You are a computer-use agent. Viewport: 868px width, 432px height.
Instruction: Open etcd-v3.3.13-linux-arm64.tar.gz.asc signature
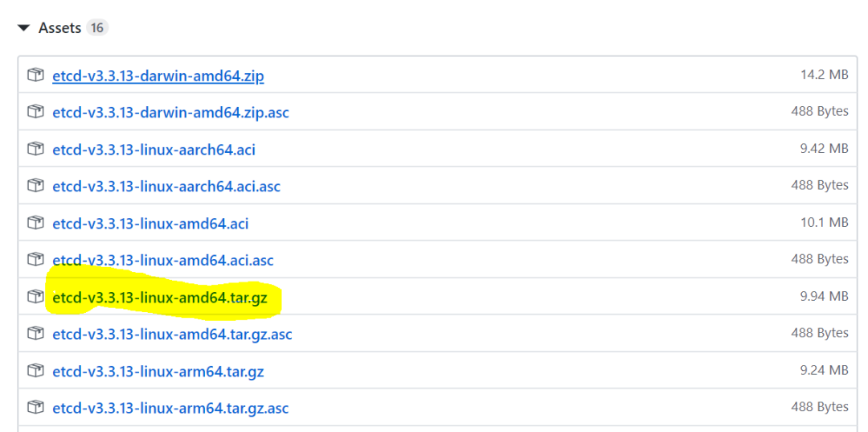[170, 408]
